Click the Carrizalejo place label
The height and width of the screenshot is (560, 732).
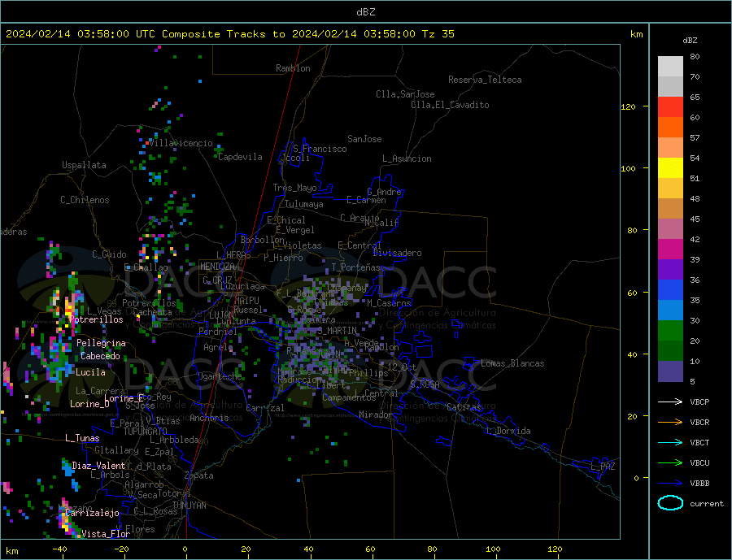tap(92, 514)
